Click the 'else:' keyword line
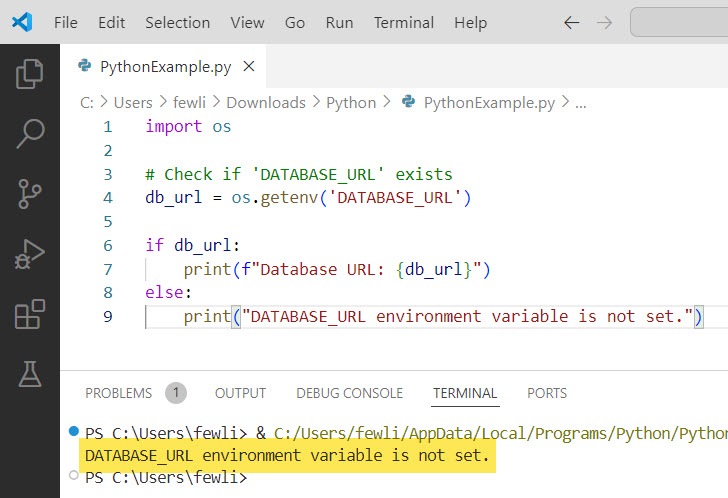Screen dimensions: 728x498 [x=168, y=293]
